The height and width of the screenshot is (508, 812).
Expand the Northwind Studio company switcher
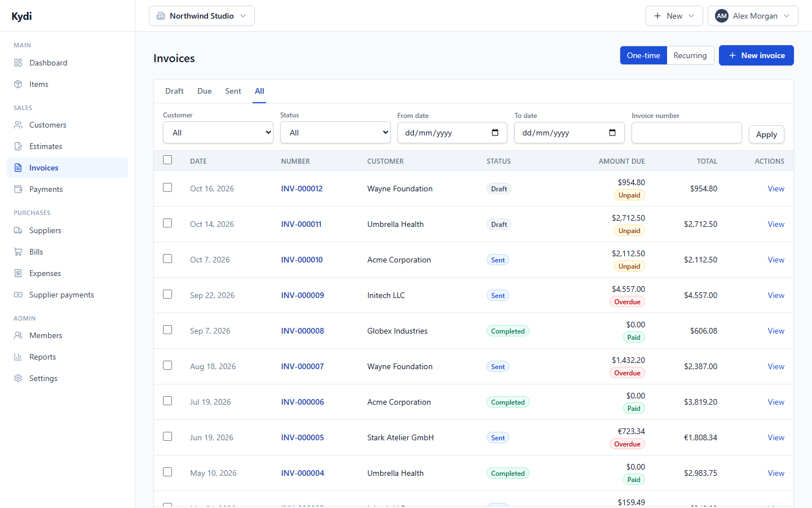tap(202, 16)
